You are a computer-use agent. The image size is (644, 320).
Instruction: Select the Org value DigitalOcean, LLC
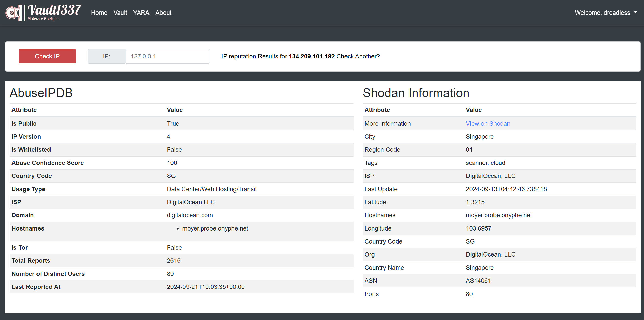coord(490,254)
